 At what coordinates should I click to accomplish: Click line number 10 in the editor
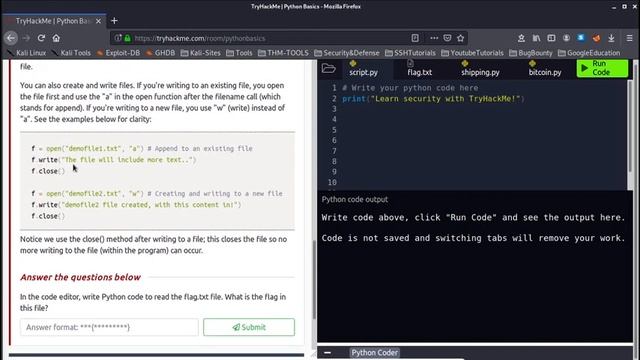[332, 182]
